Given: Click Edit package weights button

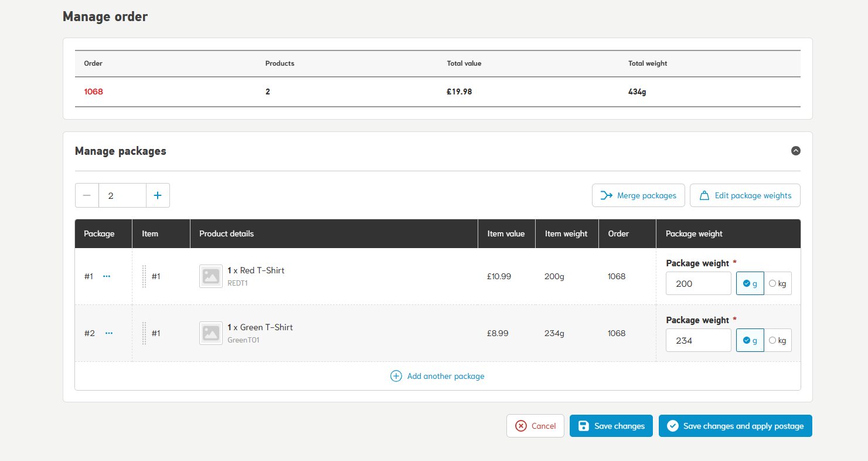Looking at the screenshot, I should [745, 195].
